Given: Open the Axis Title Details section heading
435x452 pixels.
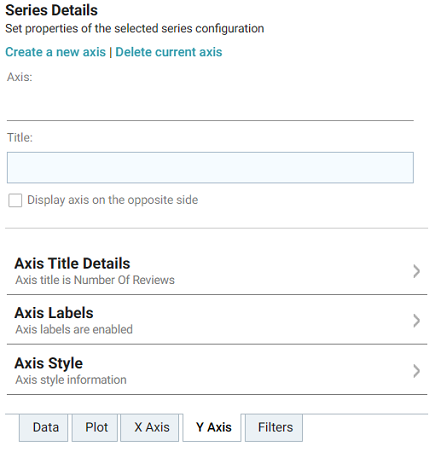Looking at the screenshot, I should point(72,263).
